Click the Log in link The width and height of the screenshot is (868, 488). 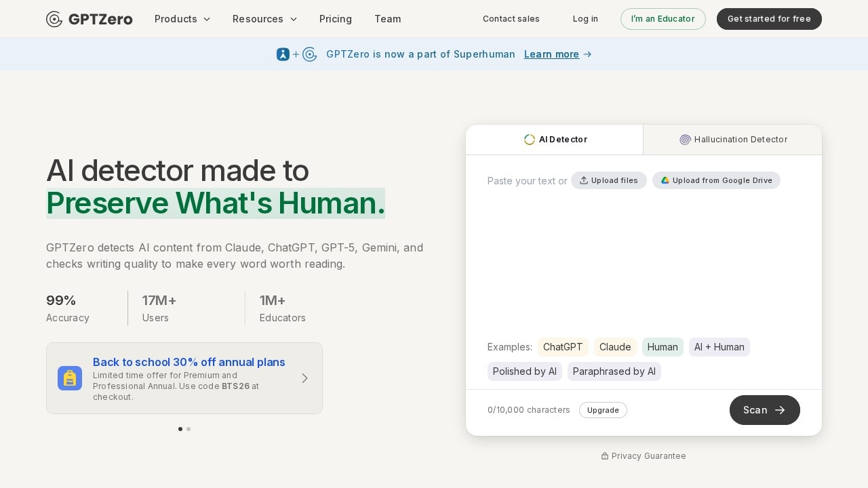(x=585, y=19)
